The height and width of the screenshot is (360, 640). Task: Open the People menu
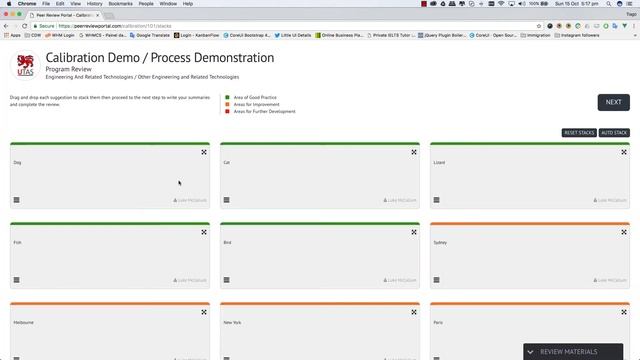[146, 4]
